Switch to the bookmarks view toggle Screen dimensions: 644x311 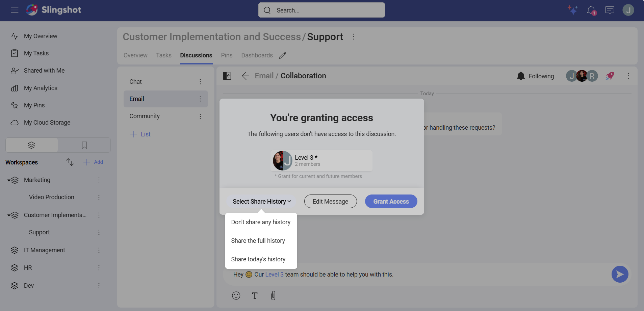pos(84,145)
